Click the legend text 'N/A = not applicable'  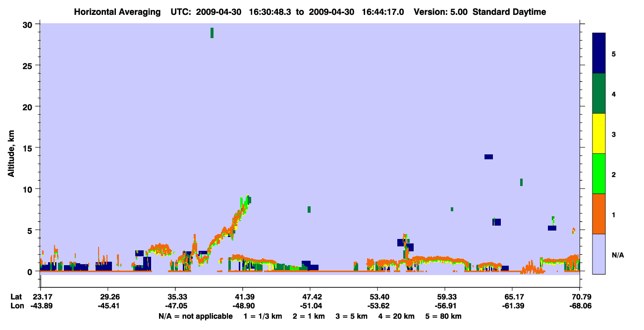[x=196, y=316]
